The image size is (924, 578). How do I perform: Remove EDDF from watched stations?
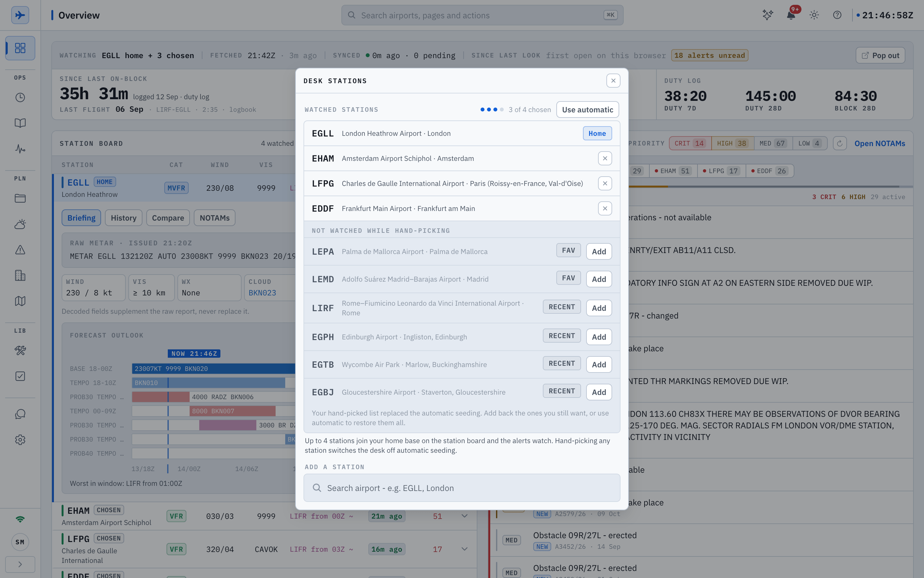(605, 208)
